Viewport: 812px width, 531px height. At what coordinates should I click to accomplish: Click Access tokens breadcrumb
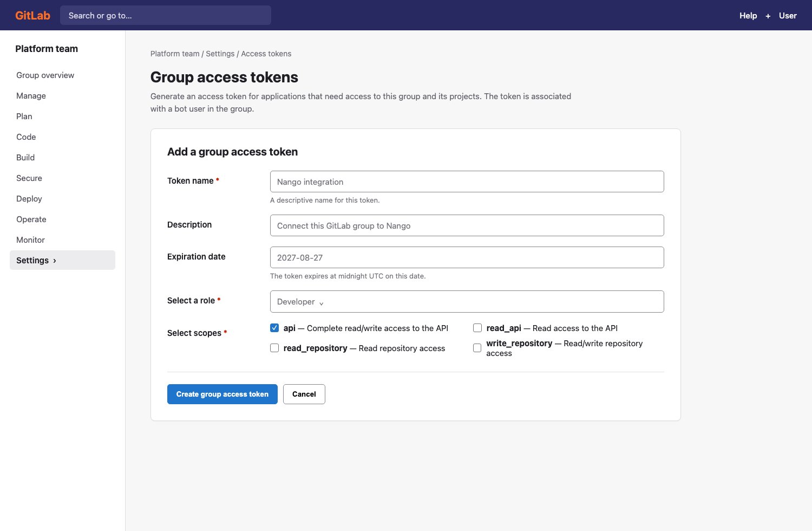click(x=266, y=54)
